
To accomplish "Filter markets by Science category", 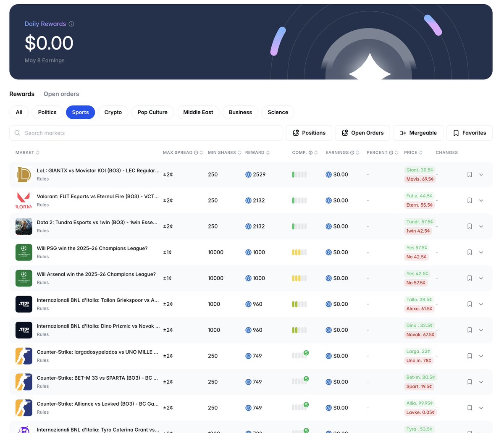I will point(278,112).
